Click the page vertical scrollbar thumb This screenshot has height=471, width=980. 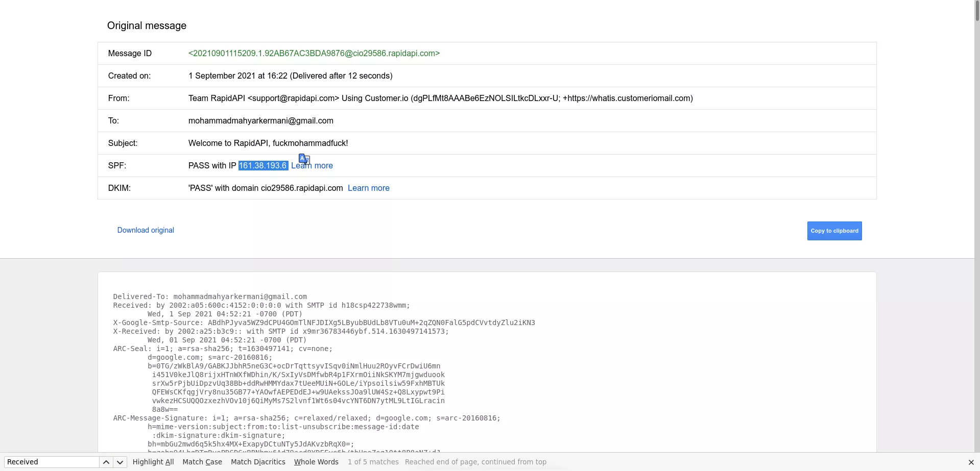pos(977,10)
